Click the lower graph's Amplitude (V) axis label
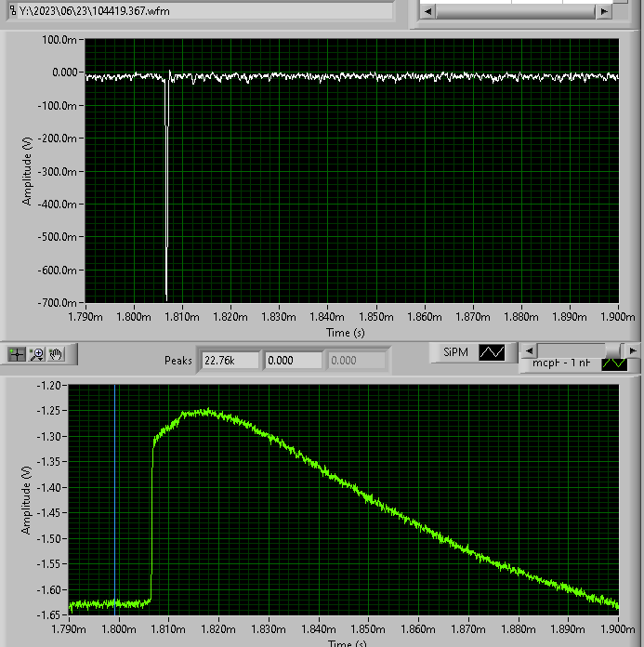 [x=26, y=500]
